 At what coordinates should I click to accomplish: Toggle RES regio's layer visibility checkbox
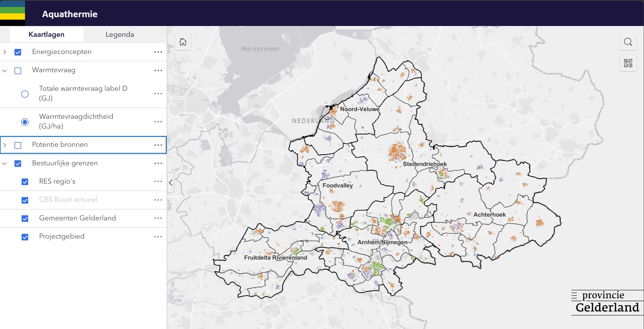point(25,182)
